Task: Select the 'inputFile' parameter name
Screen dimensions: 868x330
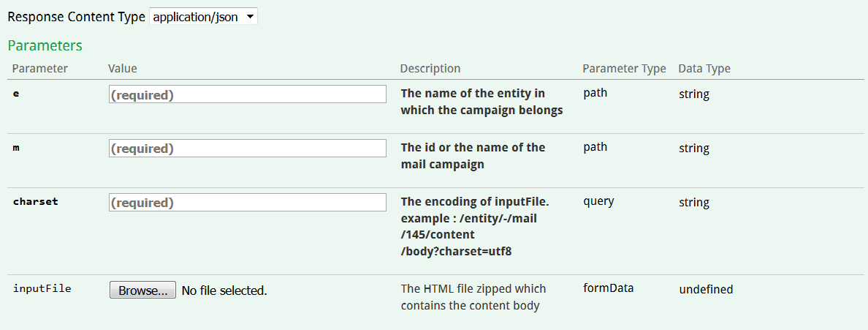Action: click(x=42, y=289)
